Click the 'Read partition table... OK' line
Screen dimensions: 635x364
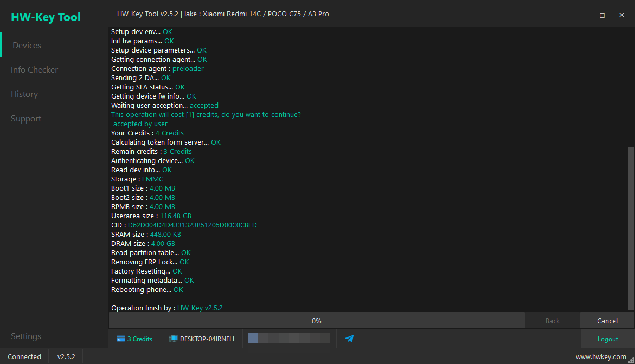pyautogui.click(x=151, y=253)
